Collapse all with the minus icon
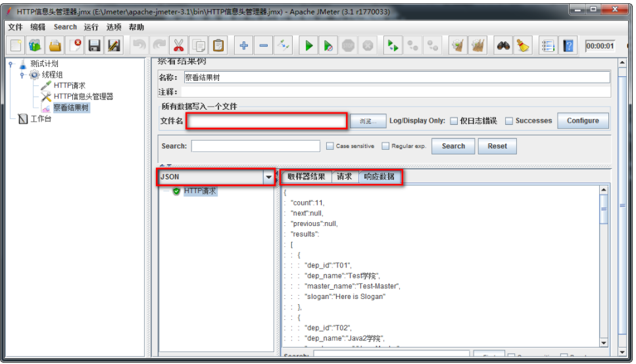 point(263,45)
